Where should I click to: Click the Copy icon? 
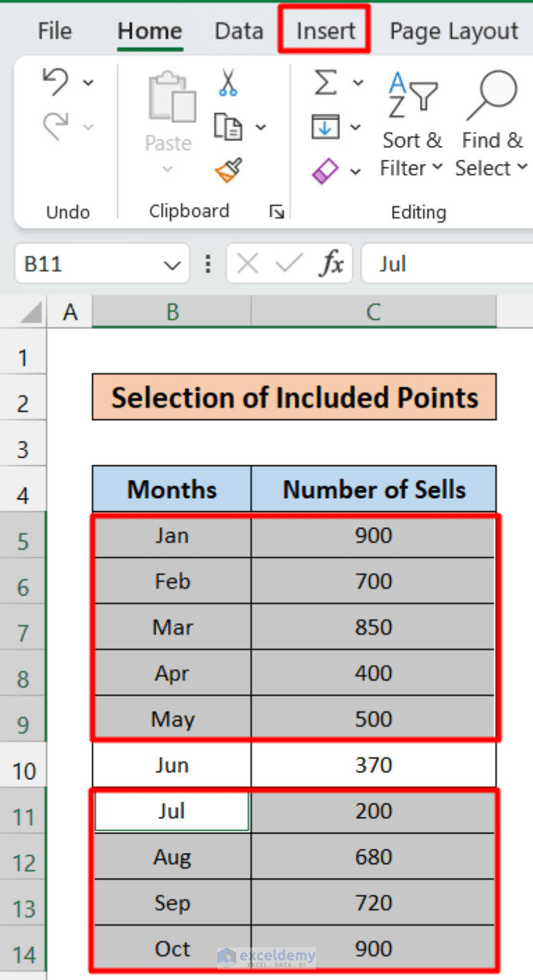coord(228,126)
